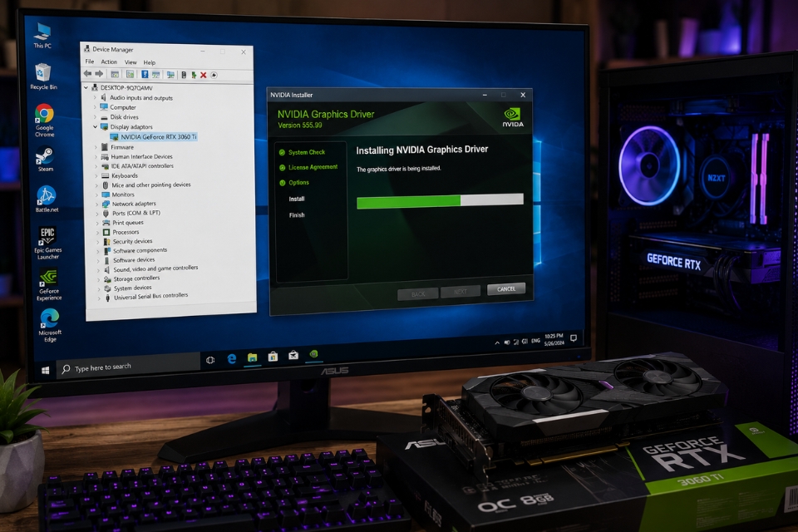The width and height of the screenshot is (798, 532).
Task: Click the scan for hardware changes toolbar icon
Action: coord(170,74)
